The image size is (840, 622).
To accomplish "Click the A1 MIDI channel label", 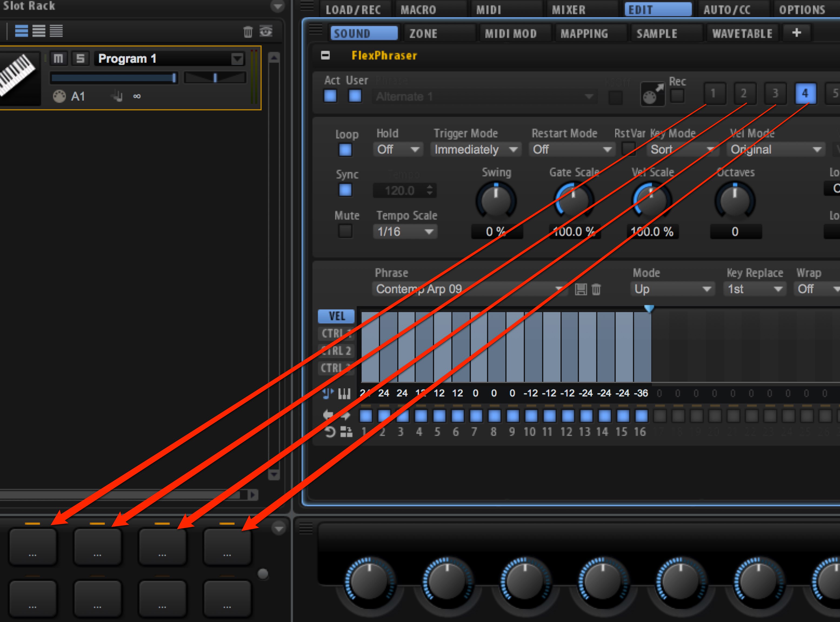I will pos(78,96).
